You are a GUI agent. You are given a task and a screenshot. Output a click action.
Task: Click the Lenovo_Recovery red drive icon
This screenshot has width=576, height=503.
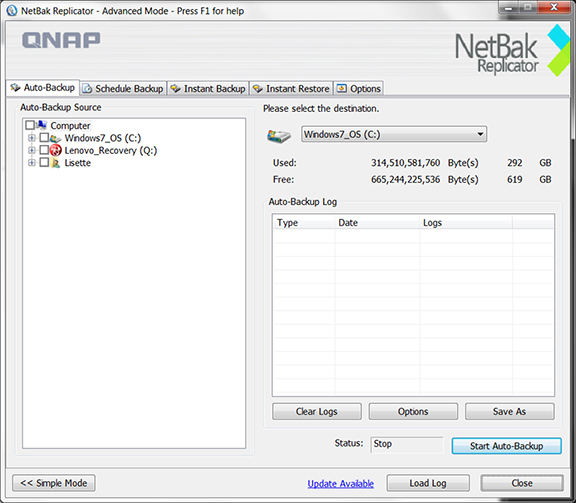click(55, 150)
